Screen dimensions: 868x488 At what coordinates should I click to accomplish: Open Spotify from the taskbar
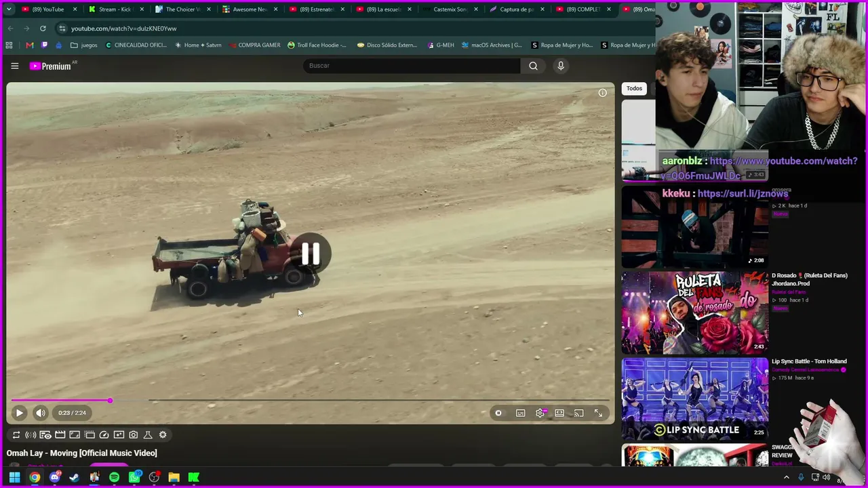coord(114,477)
